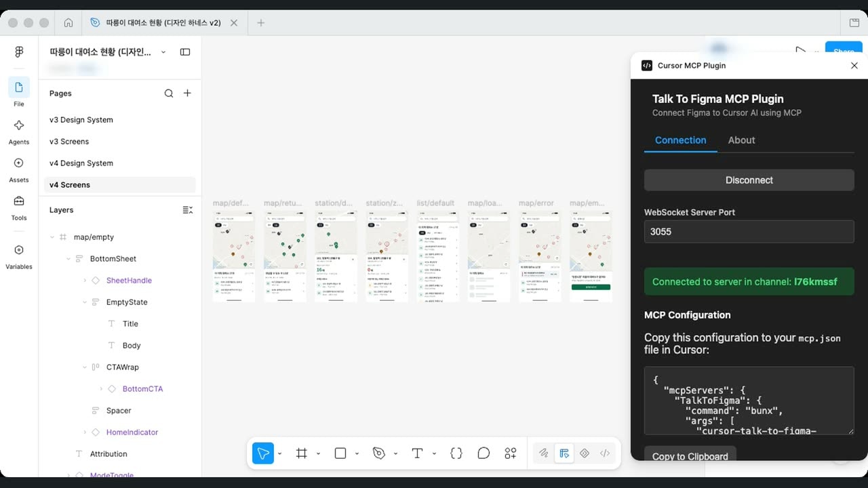Screen dimensions: 868x488
Task: Collapse the EmptyState layer
Action: pos(85,302)
